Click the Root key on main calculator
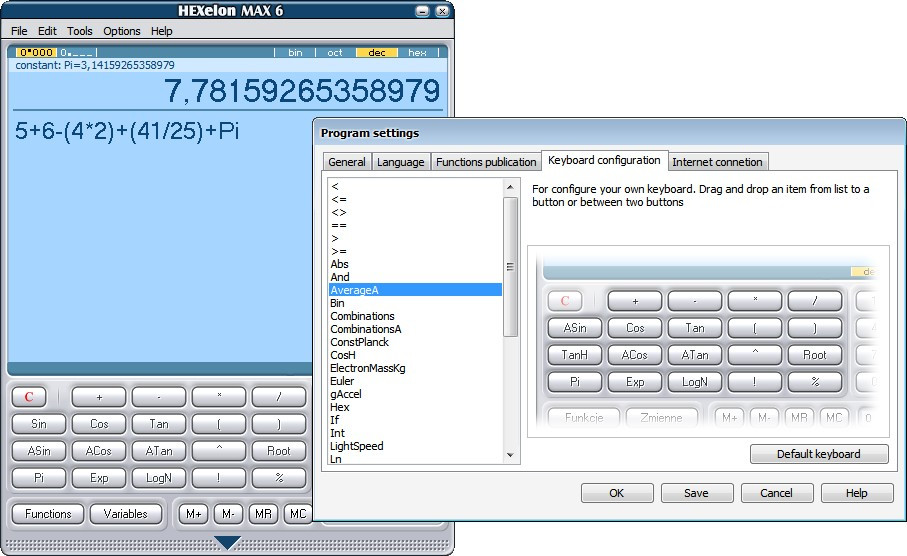Image resolution: width=907 pixels, height=556 pixels. pyautogui.click(x=279, y=451)
